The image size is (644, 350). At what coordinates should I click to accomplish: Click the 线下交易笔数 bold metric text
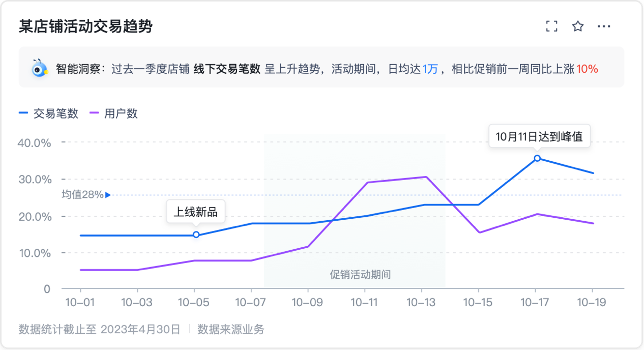227,69
